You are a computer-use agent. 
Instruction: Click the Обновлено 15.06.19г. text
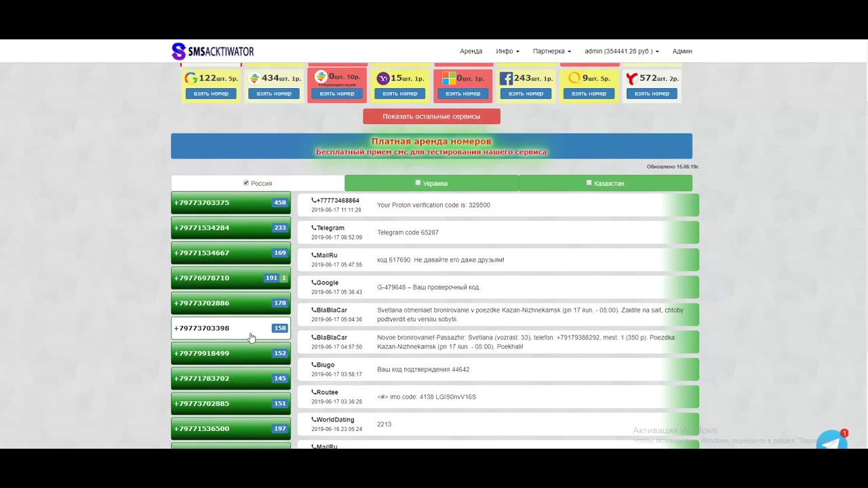click(x=673, y=167)
